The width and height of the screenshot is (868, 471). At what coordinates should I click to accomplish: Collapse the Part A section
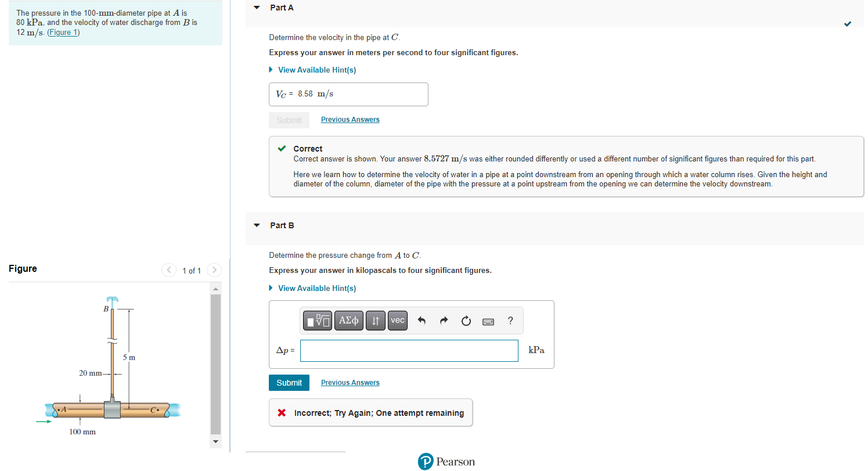(256, 7)
